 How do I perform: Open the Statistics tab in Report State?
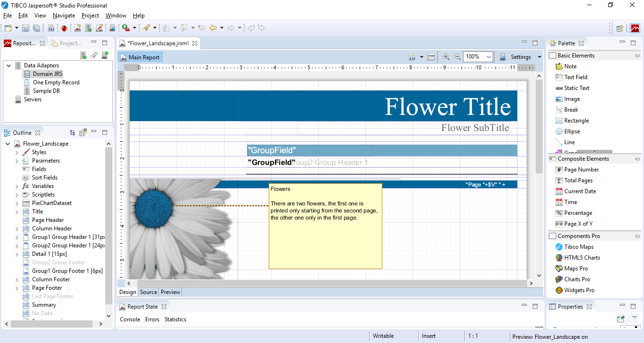pos(175,319)
